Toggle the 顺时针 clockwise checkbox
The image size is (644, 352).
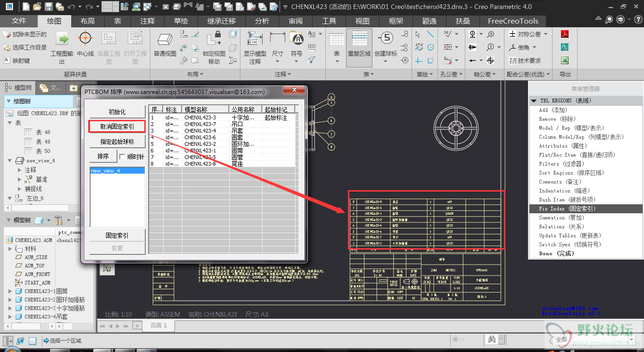(122, 157)
